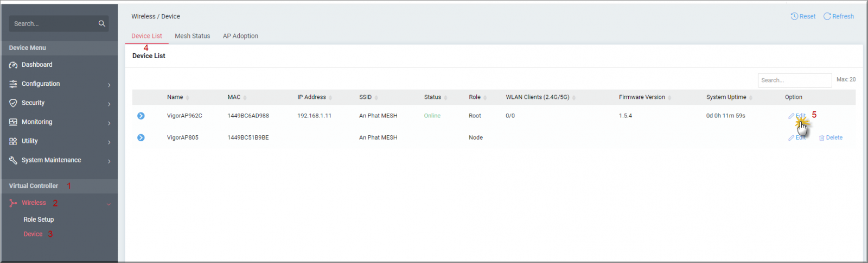Screen dimensions: 868x263
Task: Click the Security shield icon
Action: (13, 103)
